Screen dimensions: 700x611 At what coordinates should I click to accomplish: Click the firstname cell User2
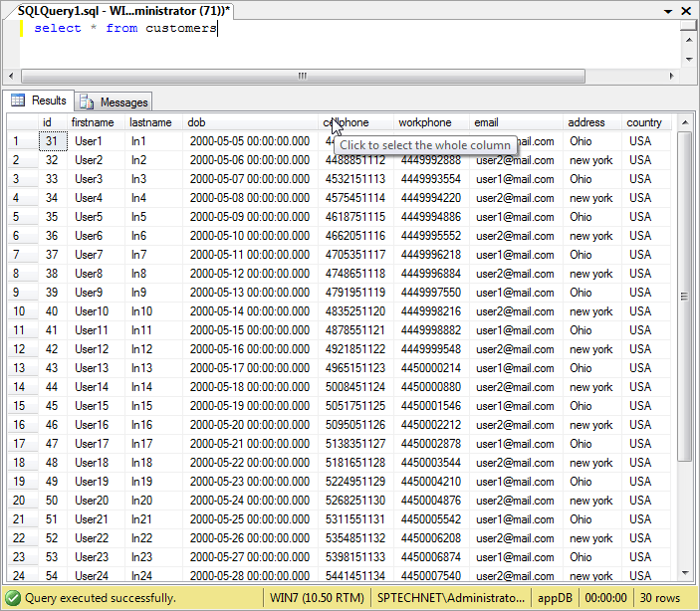[96, 160]
